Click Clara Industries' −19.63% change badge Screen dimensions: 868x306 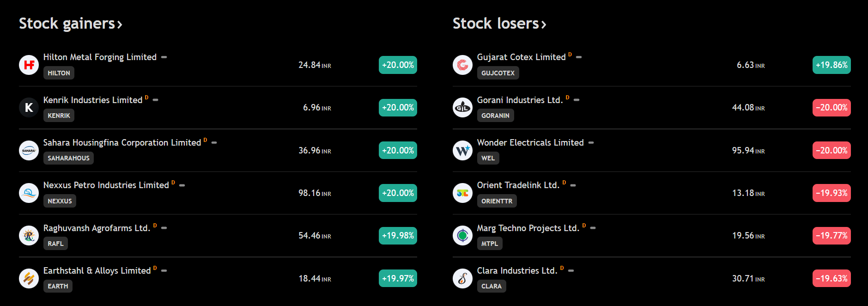(832, 279)
